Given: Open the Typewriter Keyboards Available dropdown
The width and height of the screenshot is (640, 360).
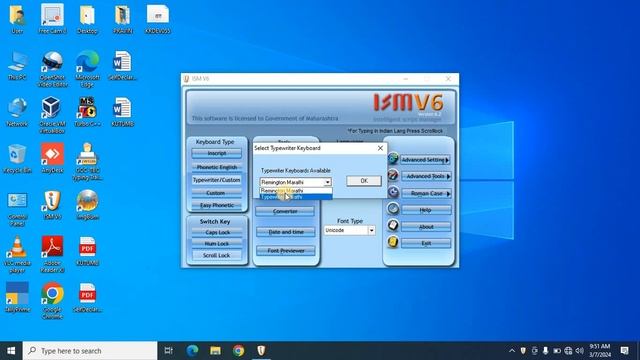Looking at the screenshot, I should 327,182.
